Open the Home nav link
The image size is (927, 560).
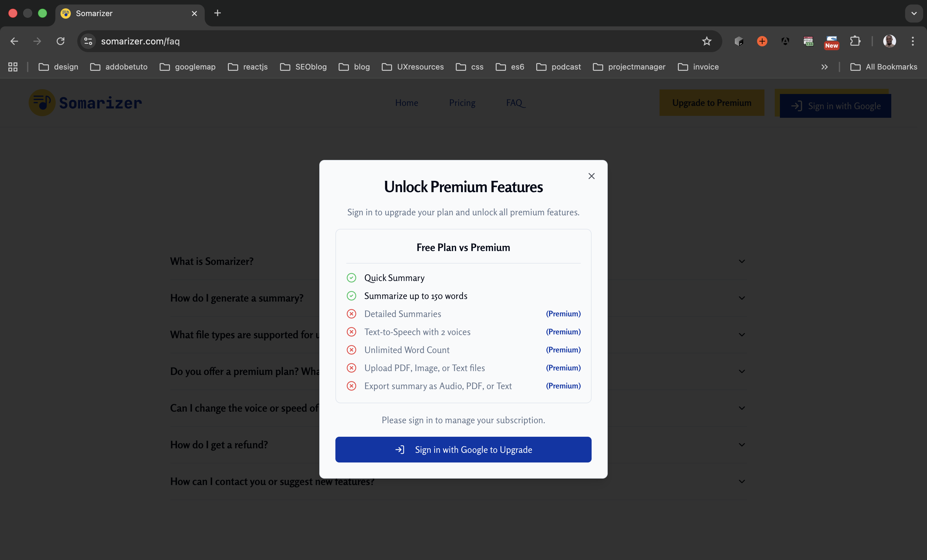406,103
